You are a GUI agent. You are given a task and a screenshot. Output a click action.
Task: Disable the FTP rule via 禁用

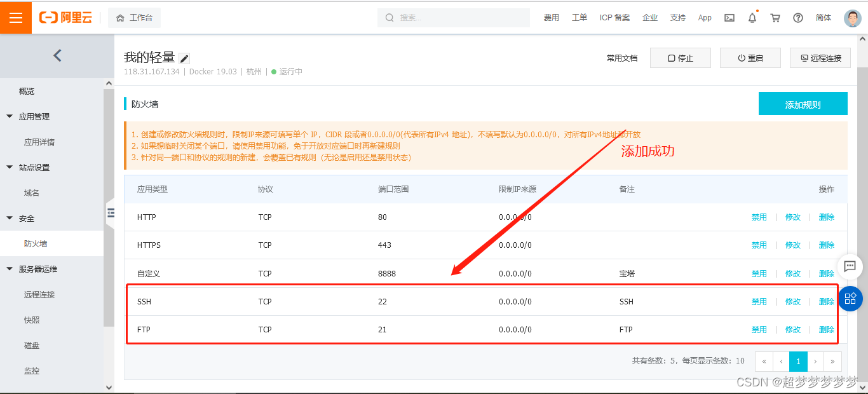(x=759, y=330)
